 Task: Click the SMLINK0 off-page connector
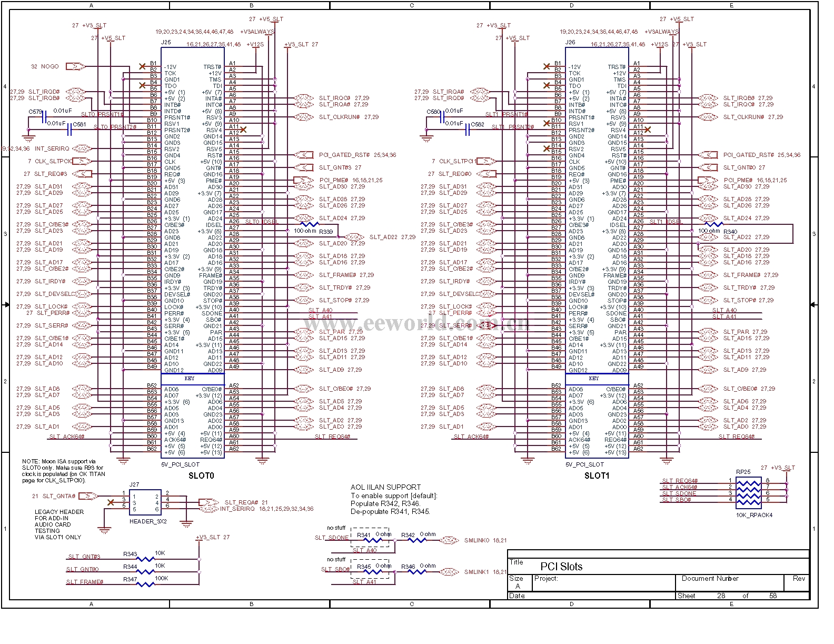[449, 540]
